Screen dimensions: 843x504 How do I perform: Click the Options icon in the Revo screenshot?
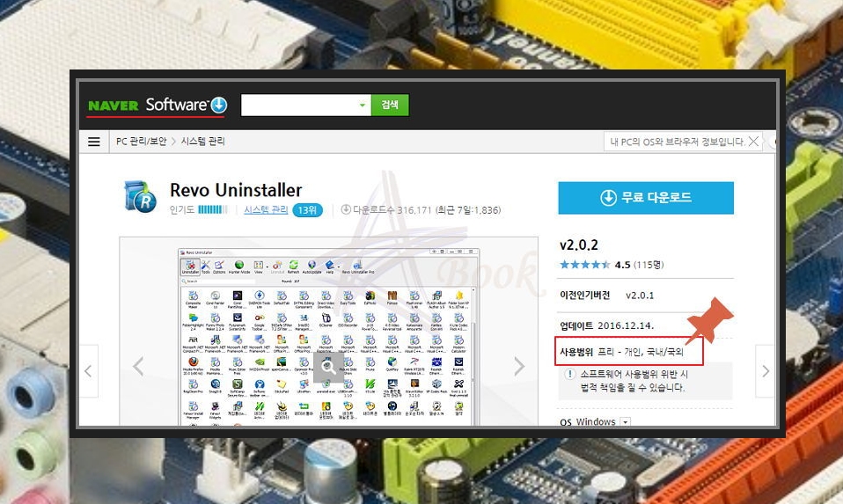click(219, 266)
